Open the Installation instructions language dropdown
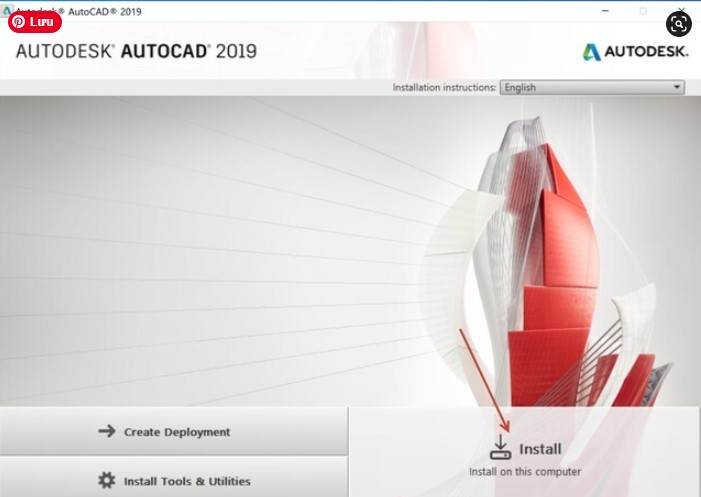Viewport: 701px width, 497px height. point(592,87)
